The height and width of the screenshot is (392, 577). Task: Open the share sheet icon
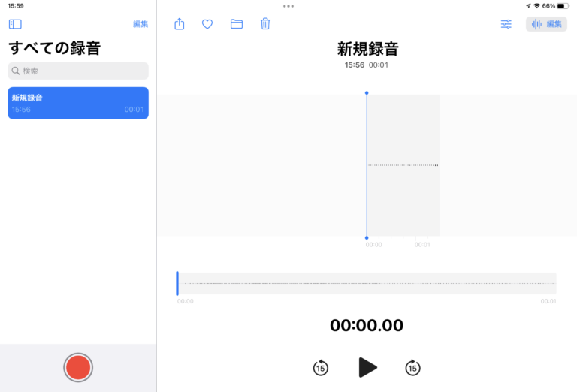tap(180, 24)
